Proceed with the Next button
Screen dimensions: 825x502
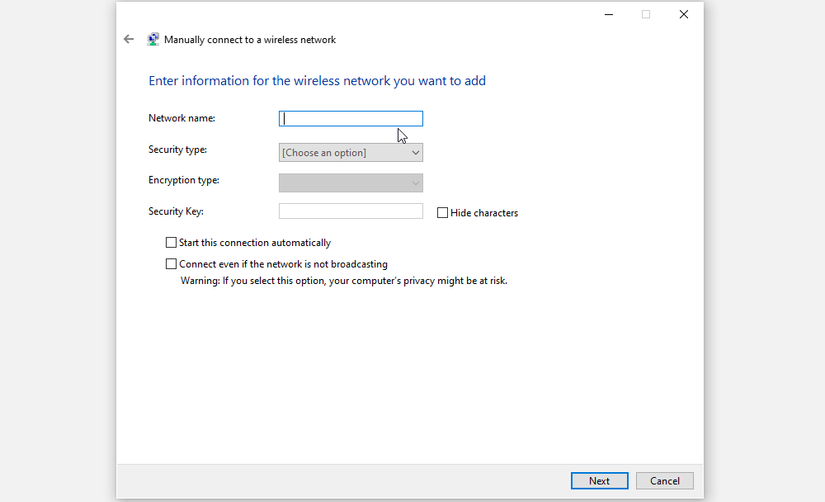[x=599, y=480]
